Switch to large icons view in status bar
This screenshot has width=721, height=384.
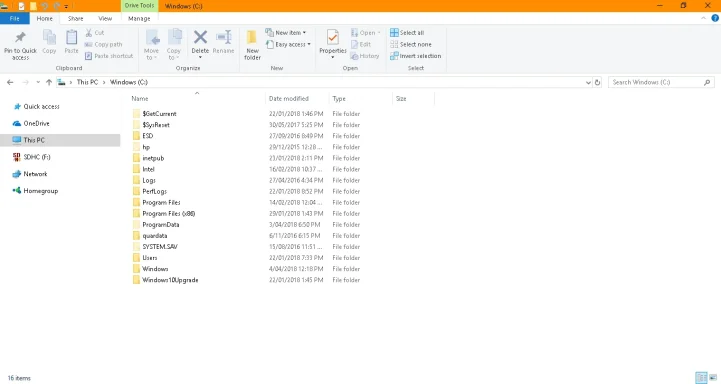coord(713,378)
